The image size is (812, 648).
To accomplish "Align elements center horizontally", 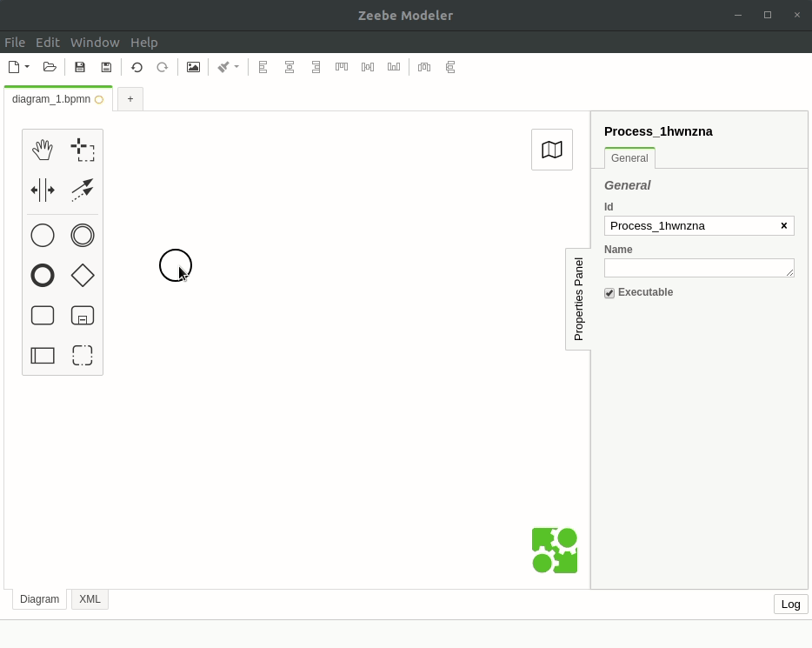I will tap(290, 67).
